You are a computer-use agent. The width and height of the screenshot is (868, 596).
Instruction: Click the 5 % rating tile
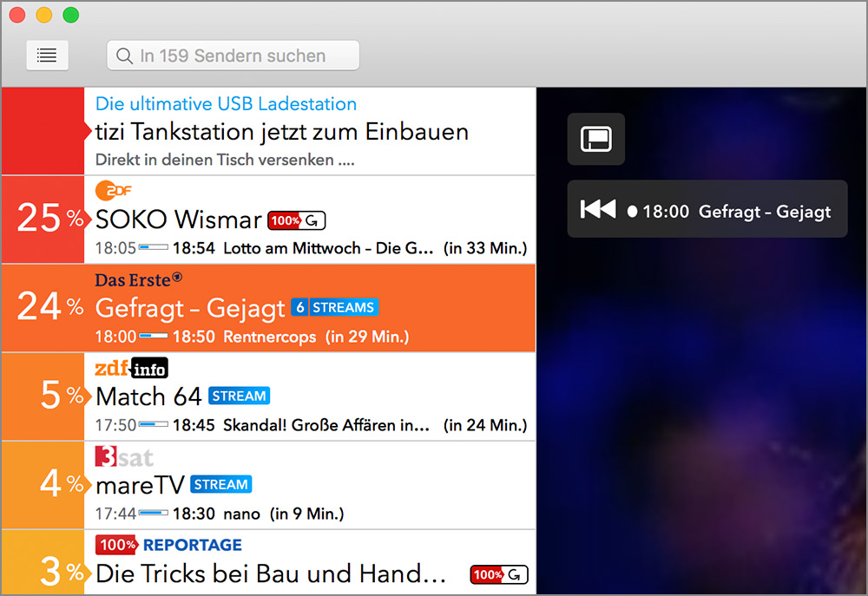[x=43, y=396]
